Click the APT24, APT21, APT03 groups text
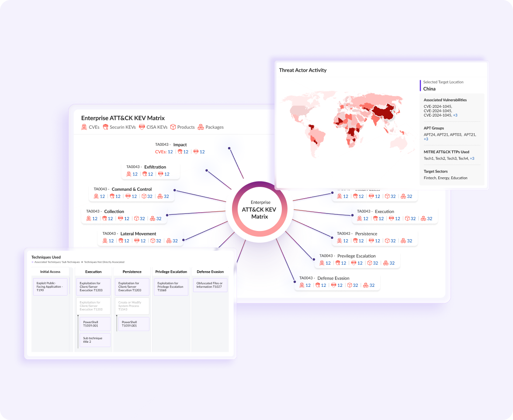 pyautogui.click(x=450, y=134)
